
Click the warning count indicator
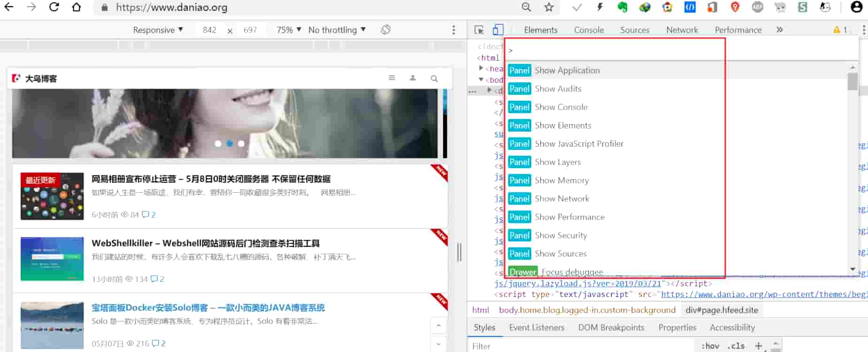pyautogui.click(x=840, y=30)
